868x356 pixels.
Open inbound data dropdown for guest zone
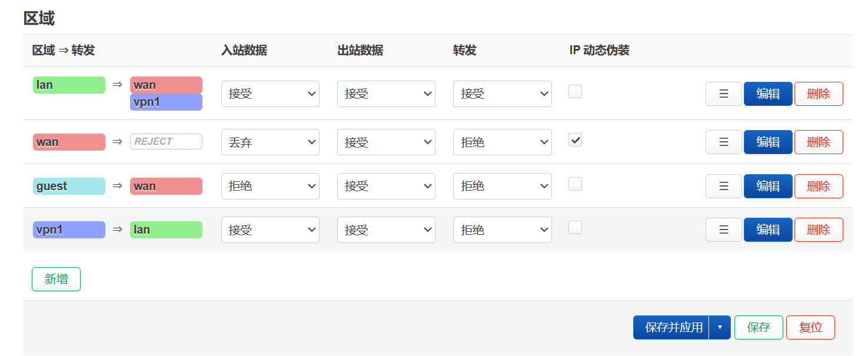(270, 186)
